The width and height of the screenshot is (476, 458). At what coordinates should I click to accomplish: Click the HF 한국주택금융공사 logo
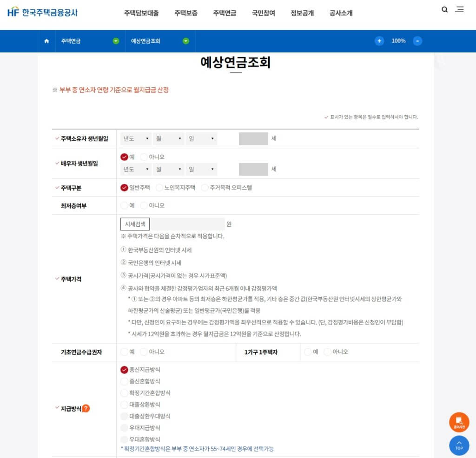click(x=43, y=13)
